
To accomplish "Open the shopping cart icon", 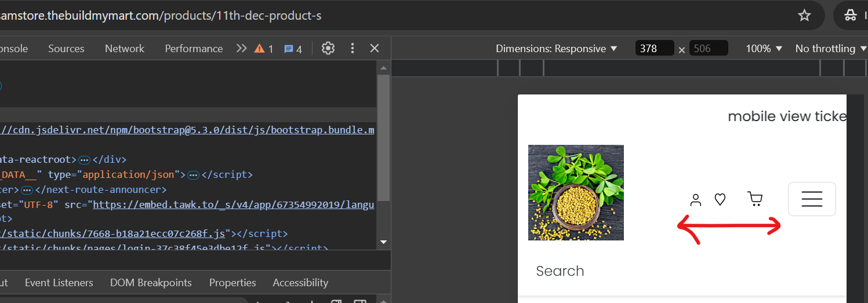I will click(755, 199).
